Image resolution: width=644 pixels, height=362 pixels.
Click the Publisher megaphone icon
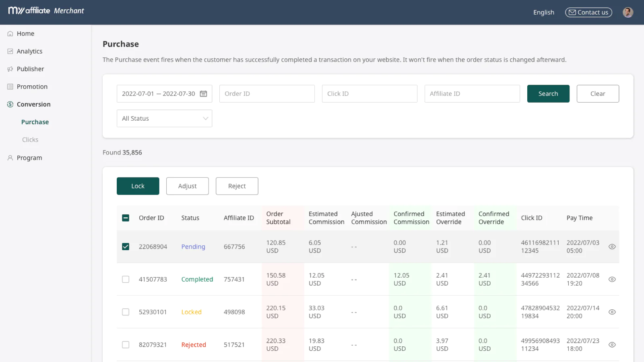pos(10,69)
